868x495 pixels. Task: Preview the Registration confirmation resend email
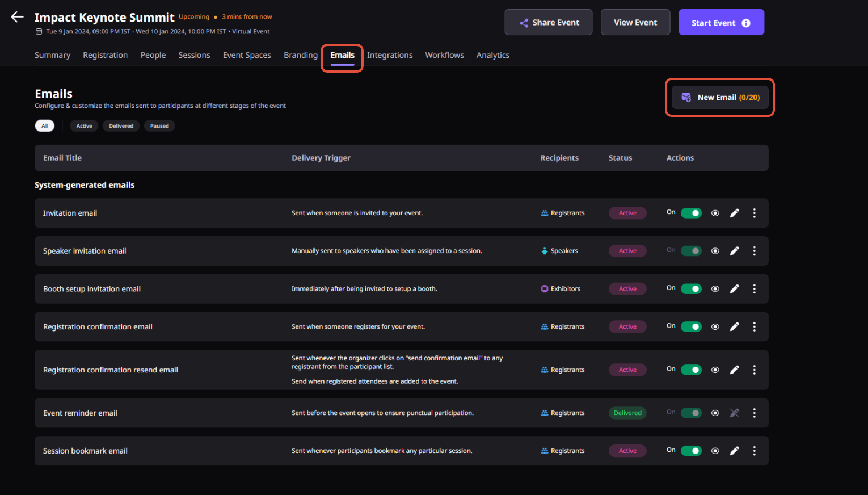point(715,370)
